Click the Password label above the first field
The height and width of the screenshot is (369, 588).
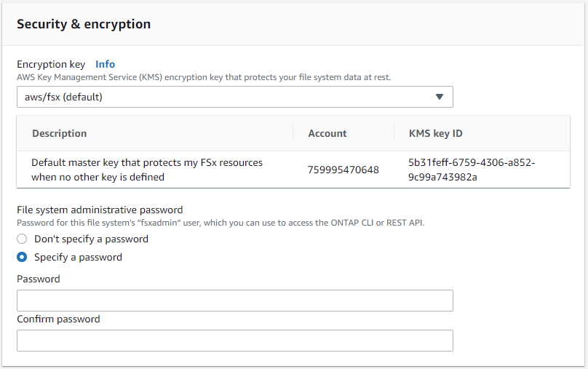click(x=39, y=279)
